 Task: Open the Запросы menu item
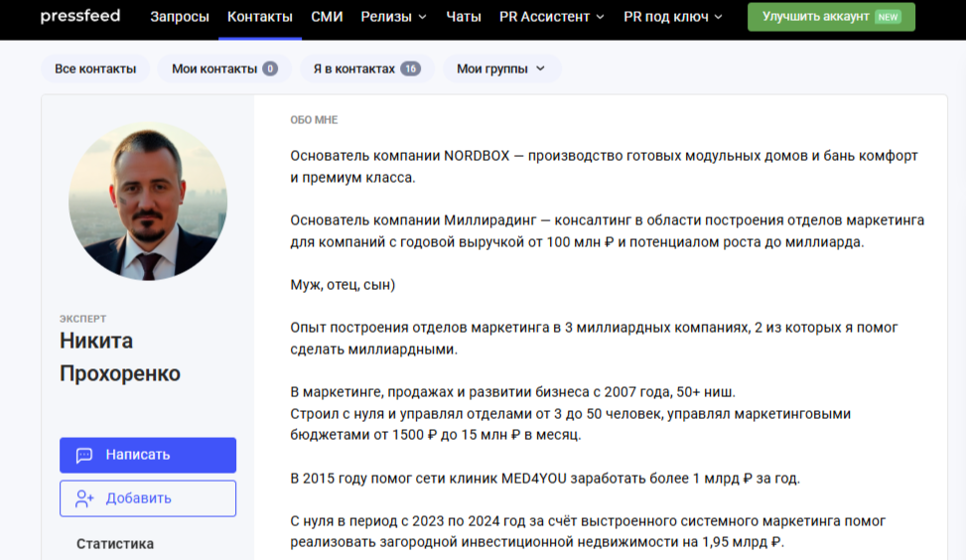pyautogui.click(x=180, y=17)
